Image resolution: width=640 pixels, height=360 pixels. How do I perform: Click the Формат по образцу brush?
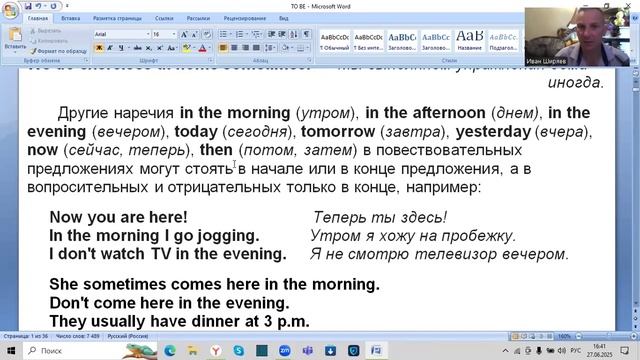click(x=58, y=51)
